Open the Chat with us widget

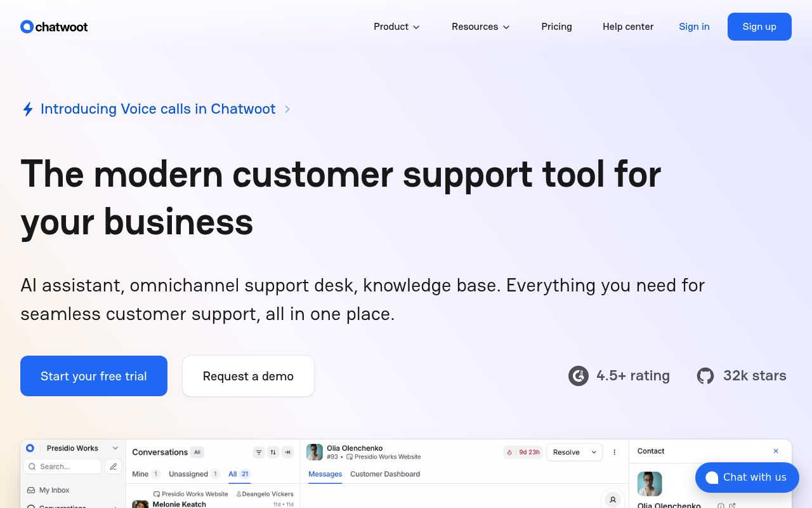(747, 478)
